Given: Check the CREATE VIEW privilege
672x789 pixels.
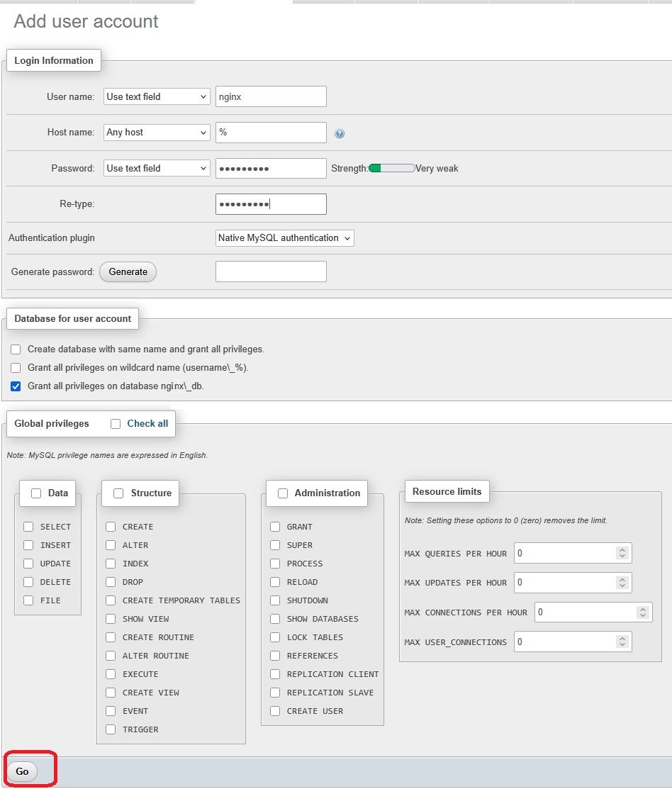Looking at the screenshot, I should (111, 693).
